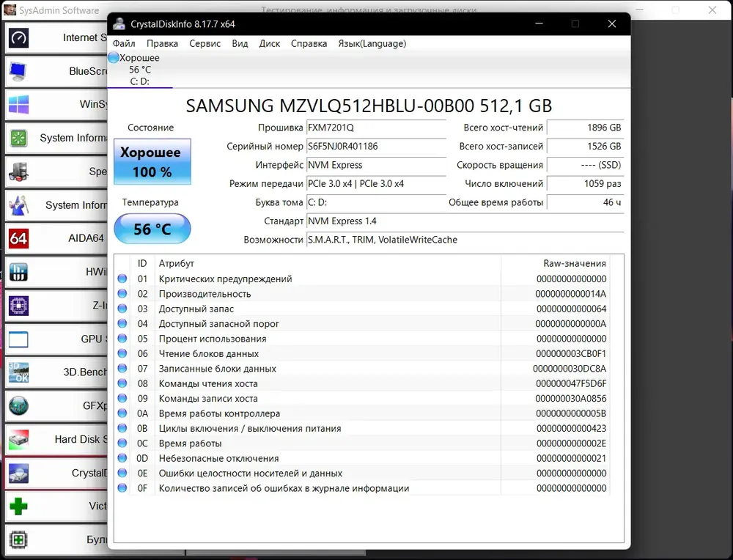Click the Victoria green cross icon
The image size is (733, 560).
pos(18,506)
